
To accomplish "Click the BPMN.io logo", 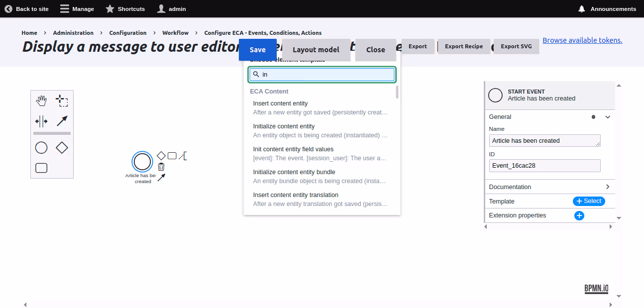I will [x=596, y=289].
